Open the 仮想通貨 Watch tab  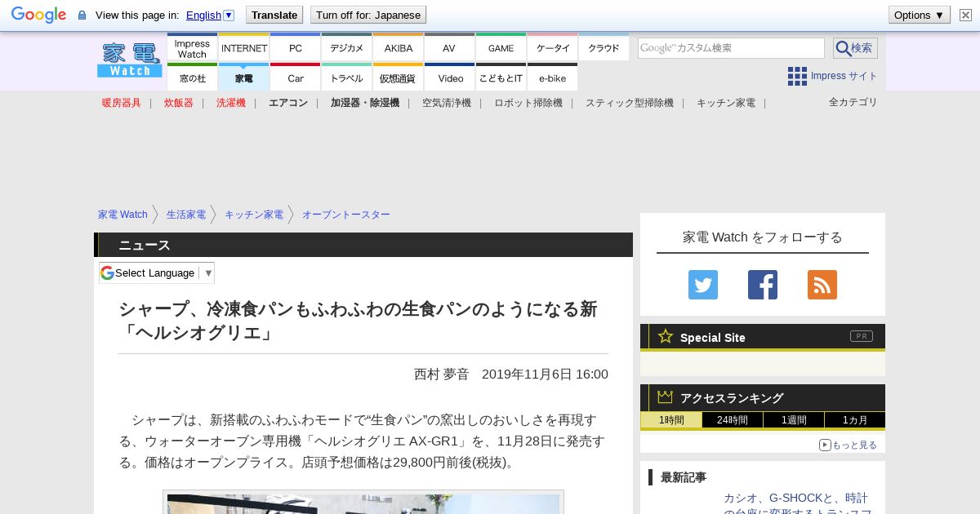398,78
